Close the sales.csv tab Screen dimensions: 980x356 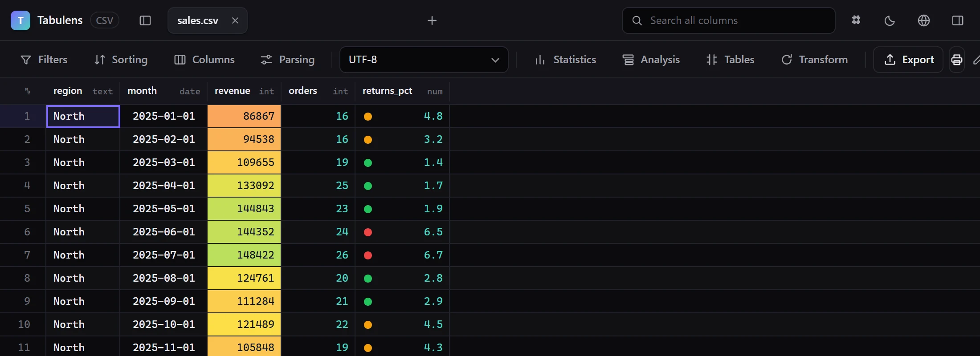point(235,20)
